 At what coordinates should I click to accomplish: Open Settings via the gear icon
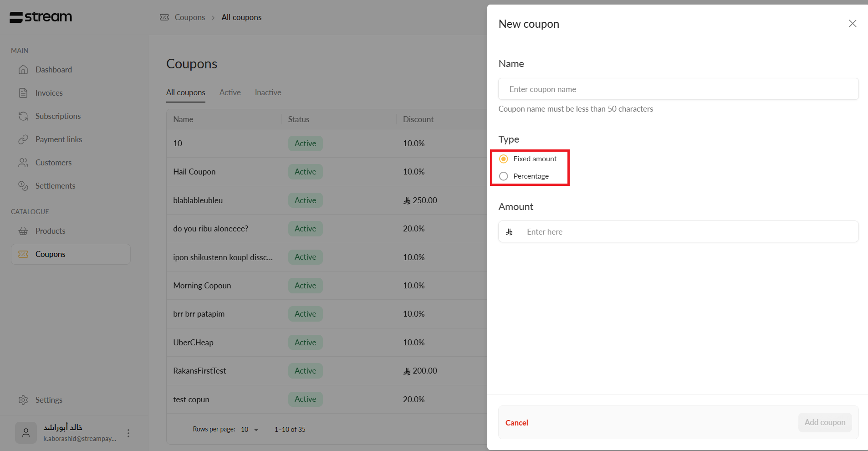coord(23,400)
